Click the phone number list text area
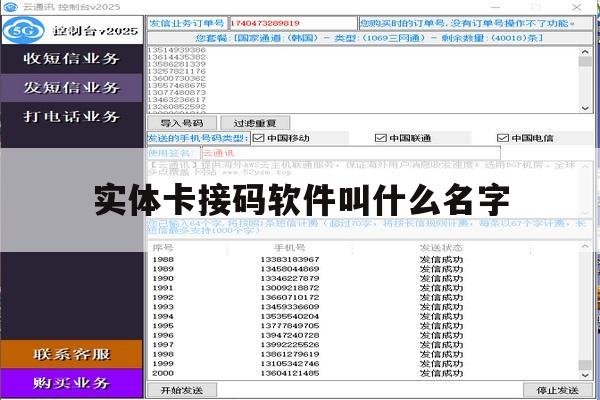This screenshot has height=400, width=600. [x=364, y=80]
